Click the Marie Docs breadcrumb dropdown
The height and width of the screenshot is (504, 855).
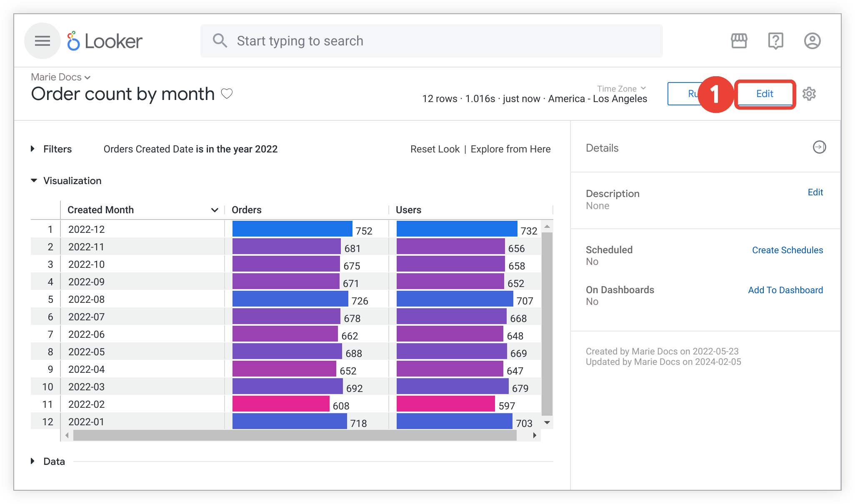60,77
